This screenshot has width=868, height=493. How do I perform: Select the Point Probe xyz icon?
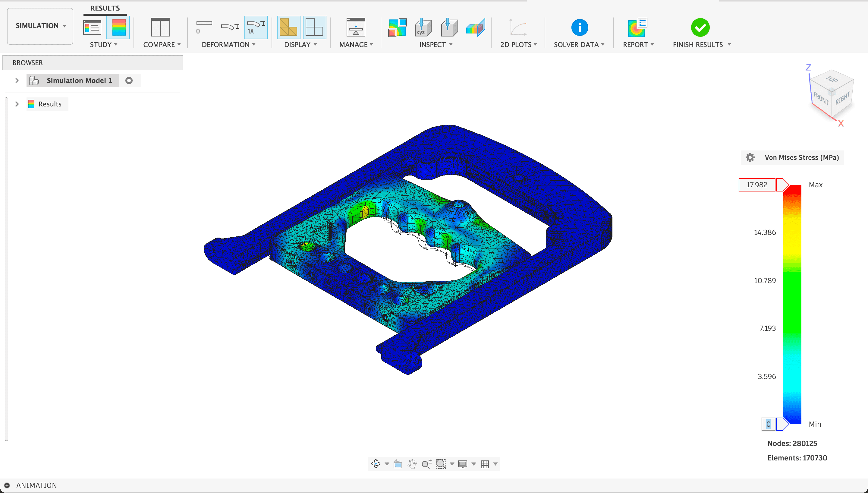(x=423, y=27)
